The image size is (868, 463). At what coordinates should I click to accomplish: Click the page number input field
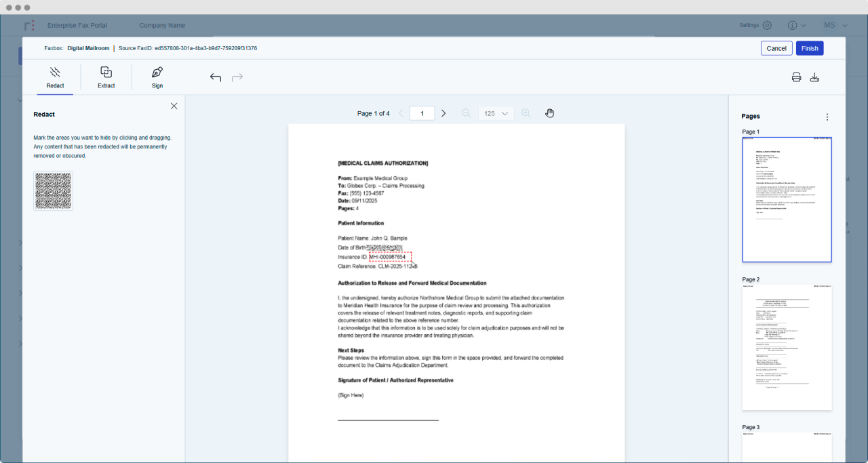pos(422,113)
